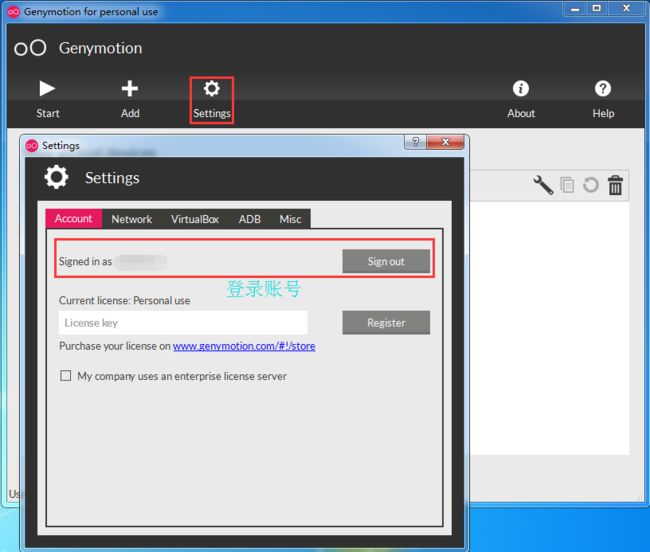This screenshot has height=552, width=650.
Task: Click the Genymotion title bar app icon
Action: click(13, 12)
